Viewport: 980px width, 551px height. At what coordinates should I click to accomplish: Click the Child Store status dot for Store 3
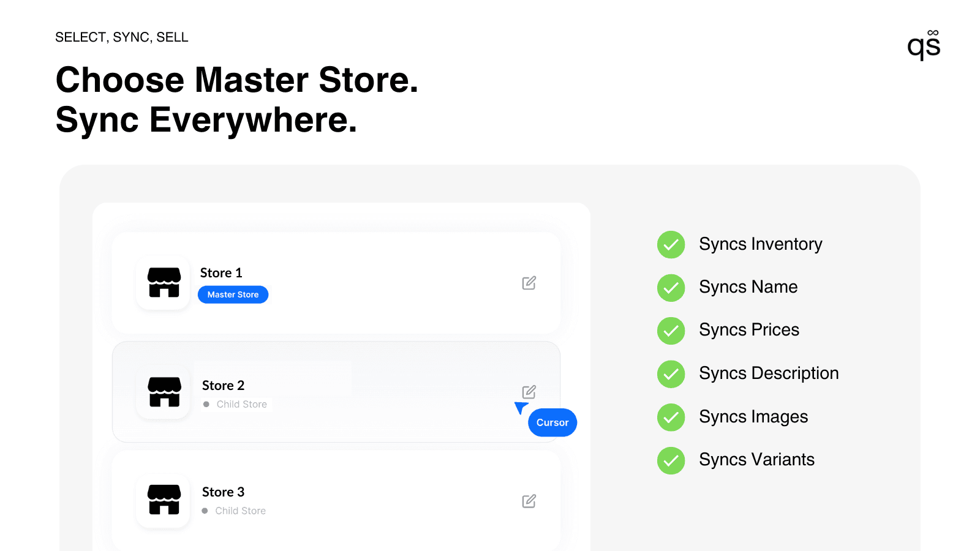click(x=205, y=511)
